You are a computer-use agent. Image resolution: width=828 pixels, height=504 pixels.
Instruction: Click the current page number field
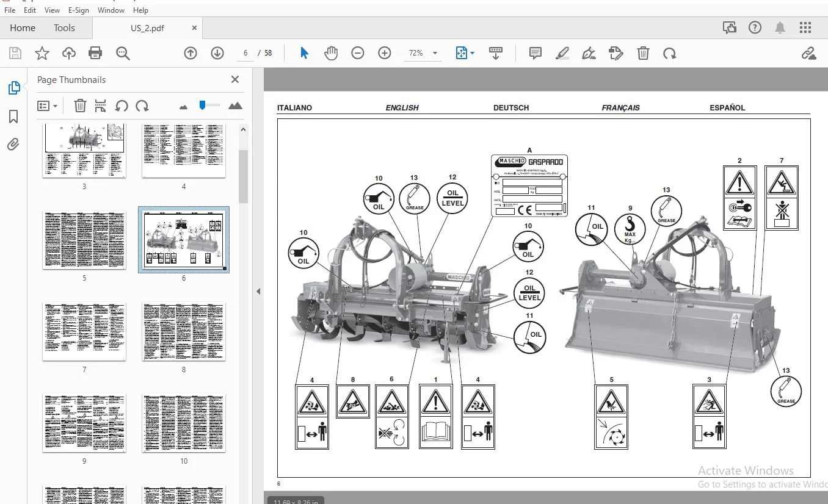click(245, 53)
